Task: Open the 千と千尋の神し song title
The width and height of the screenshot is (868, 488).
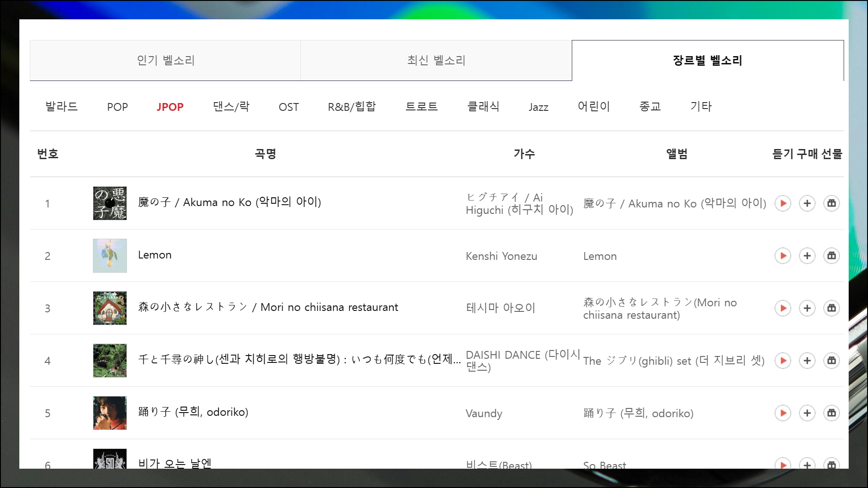Action: pos(299,359)
